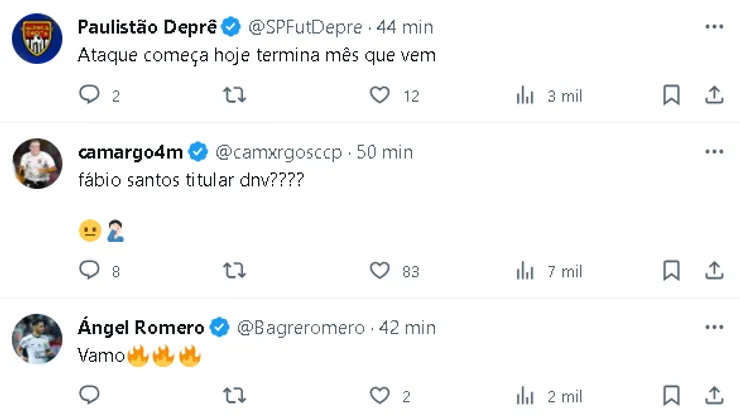Screen dimensions: 740x416
Task: Bookmark the Paulistão Deprê tweet
Action: click(671, 95)
